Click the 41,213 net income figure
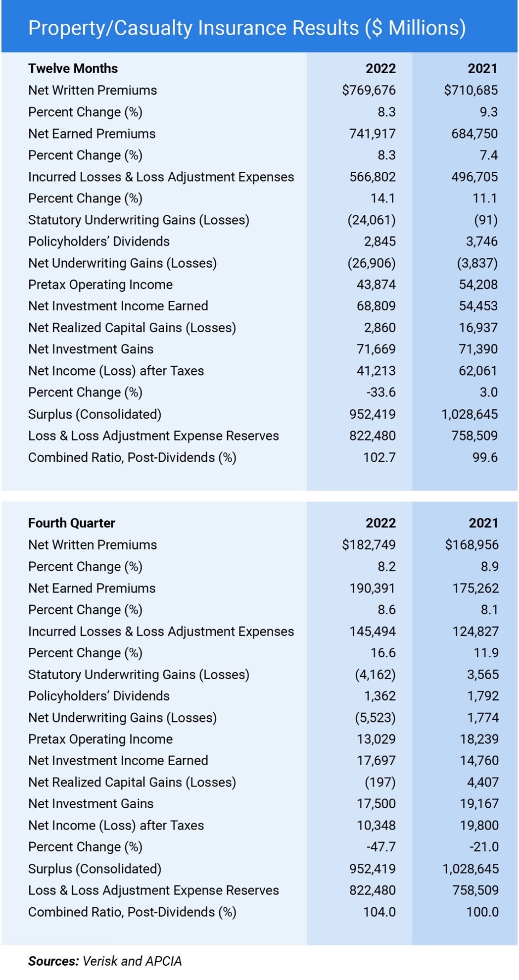The height and width of the screenshot is (980, 519). click(376, 371)
